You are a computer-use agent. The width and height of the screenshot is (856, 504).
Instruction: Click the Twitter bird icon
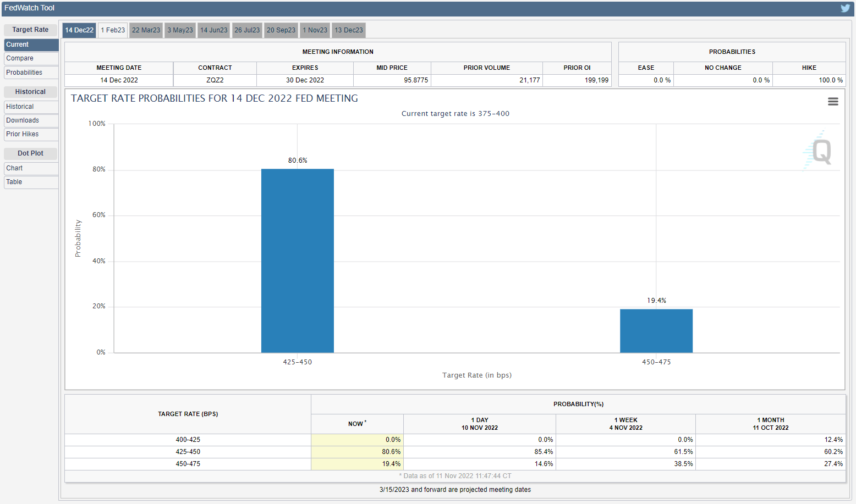(845, 8)
